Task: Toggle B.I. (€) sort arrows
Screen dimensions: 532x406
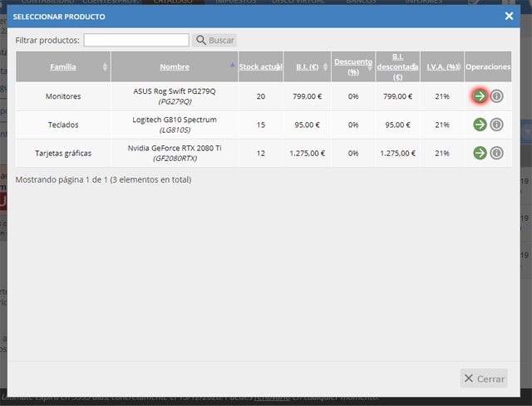Action: (325, 66)
